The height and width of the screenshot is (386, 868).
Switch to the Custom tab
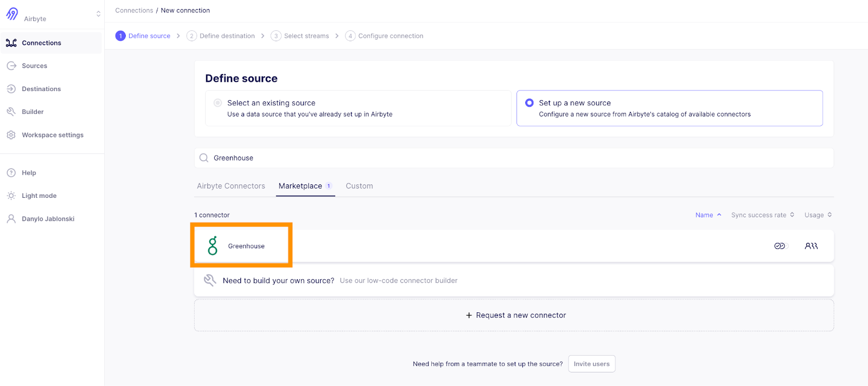[x=359, y=186]
